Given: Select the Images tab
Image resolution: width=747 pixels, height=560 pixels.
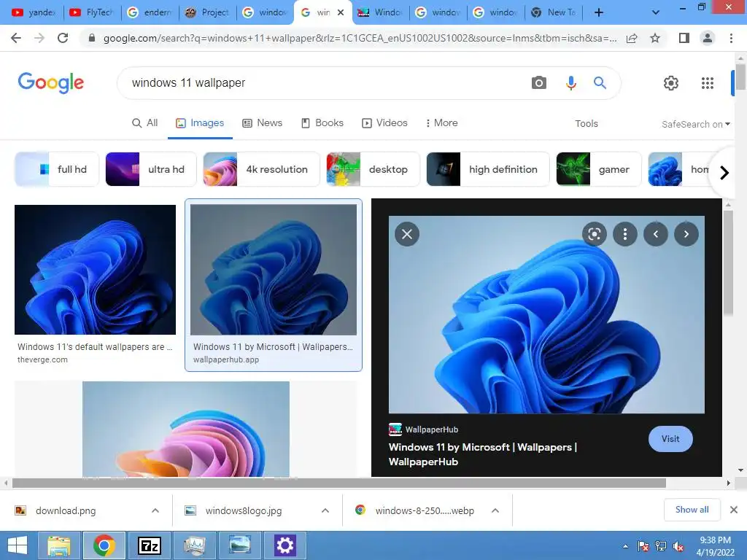Looking at the screenshot, I should click(x=200, y=122).
